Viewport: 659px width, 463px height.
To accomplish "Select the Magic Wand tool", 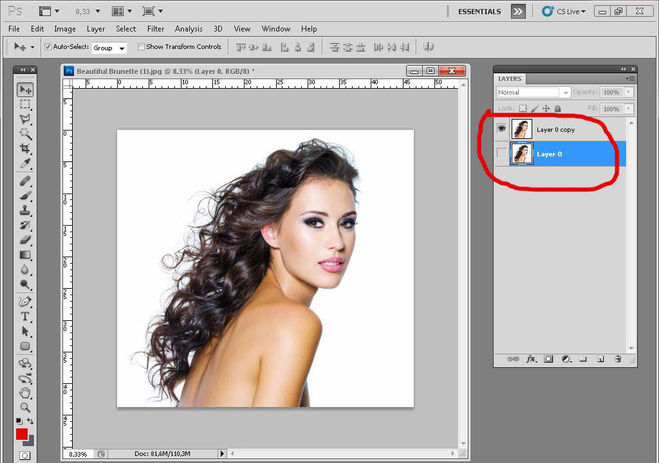I will pos(25,133).
